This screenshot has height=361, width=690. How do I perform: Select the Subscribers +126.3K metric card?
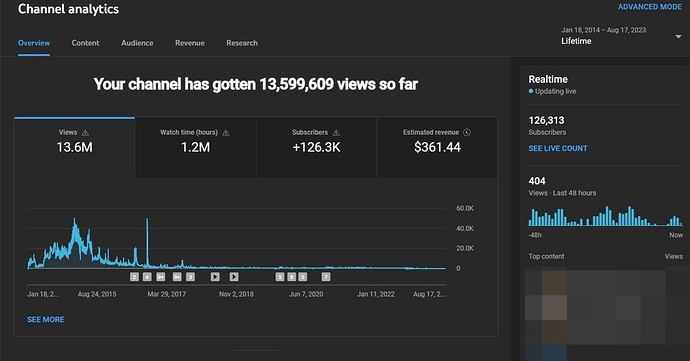[316, 147]
